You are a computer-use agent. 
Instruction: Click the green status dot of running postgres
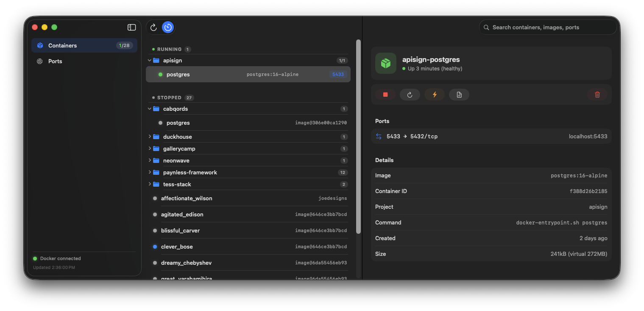(x=160, y=74)
